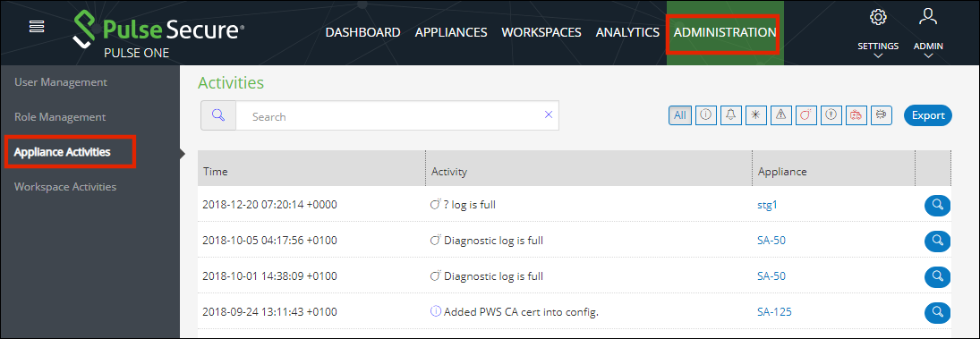Filter activities by warning triangle icon
Viewport: 980px width, 339px height.
(x=780, y=114)
